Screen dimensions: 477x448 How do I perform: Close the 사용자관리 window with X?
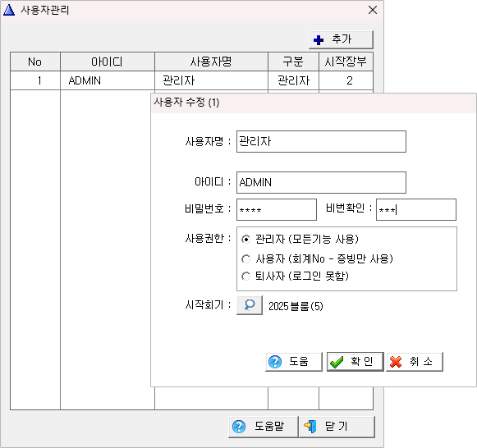pos(373,10)
